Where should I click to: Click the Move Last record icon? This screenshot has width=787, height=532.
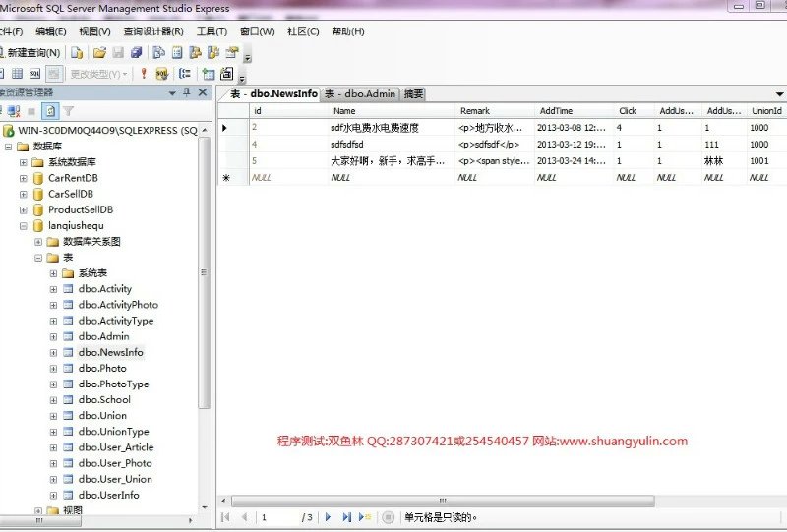point(346,517)
